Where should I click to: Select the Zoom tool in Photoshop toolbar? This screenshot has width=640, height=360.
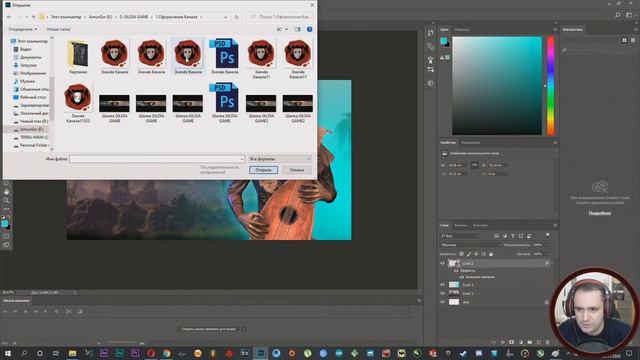click(x=6, y=200)
